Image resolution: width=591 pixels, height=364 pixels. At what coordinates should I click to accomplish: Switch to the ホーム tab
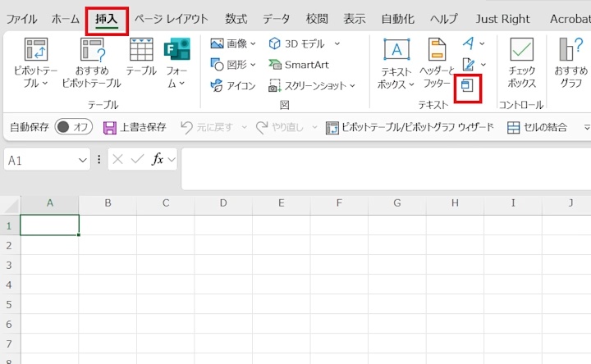click(x=65, y=19)
